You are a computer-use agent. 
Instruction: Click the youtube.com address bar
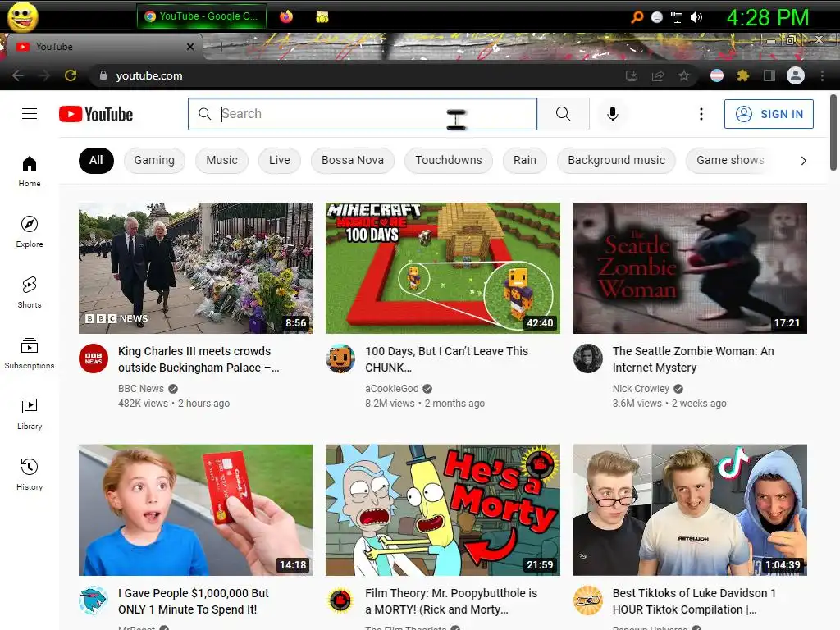tap(354, 75)
